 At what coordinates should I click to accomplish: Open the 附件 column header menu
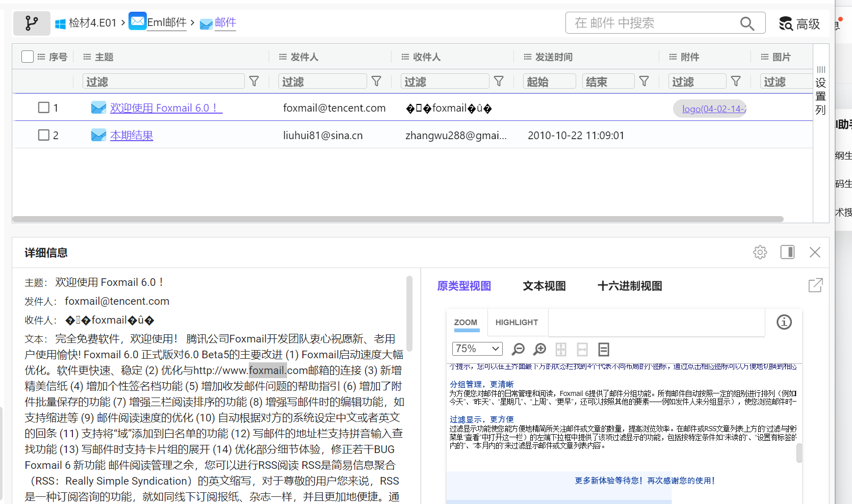673,57
